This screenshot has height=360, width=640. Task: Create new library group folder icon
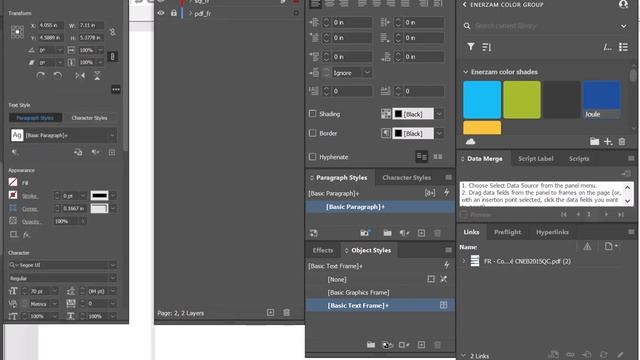click(x=594, y=142)
